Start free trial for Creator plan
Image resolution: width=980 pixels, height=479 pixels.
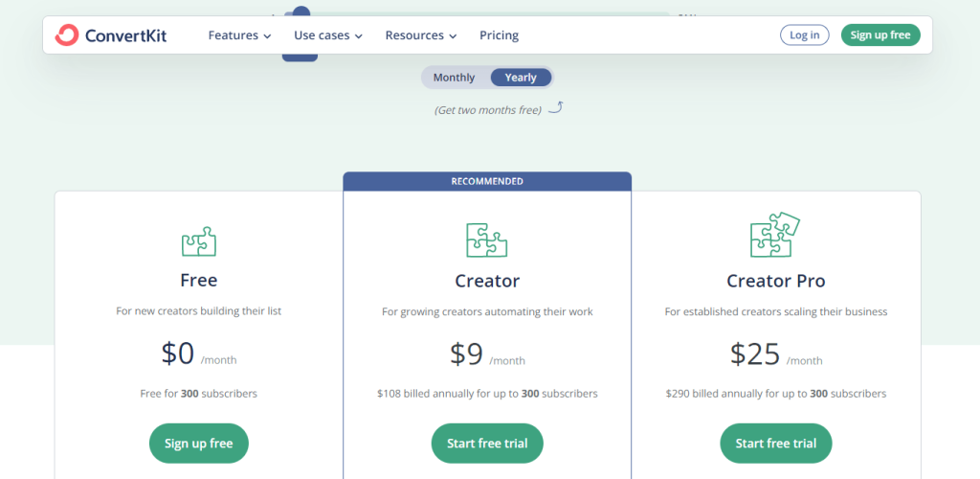[x=487, y=444]
